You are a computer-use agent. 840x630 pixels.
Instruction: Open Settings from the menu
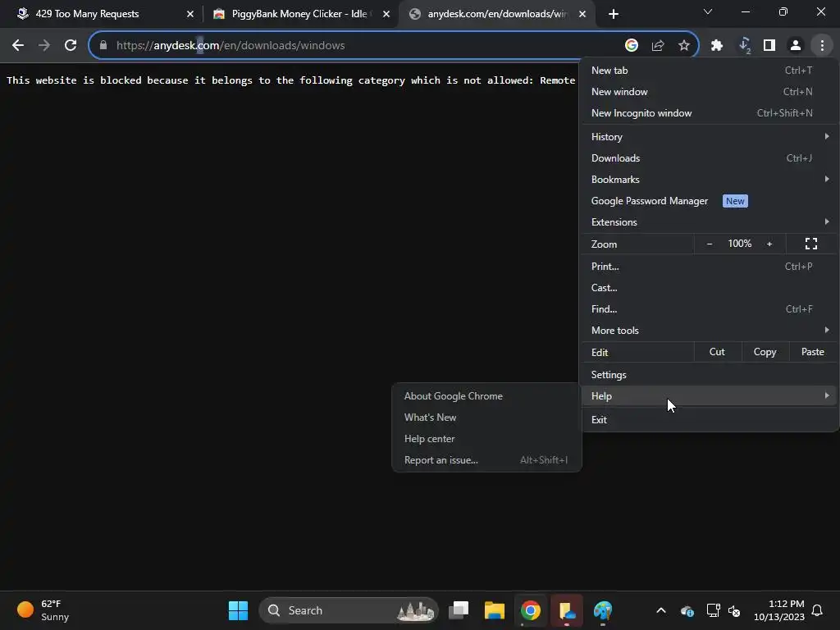point(710,374)
